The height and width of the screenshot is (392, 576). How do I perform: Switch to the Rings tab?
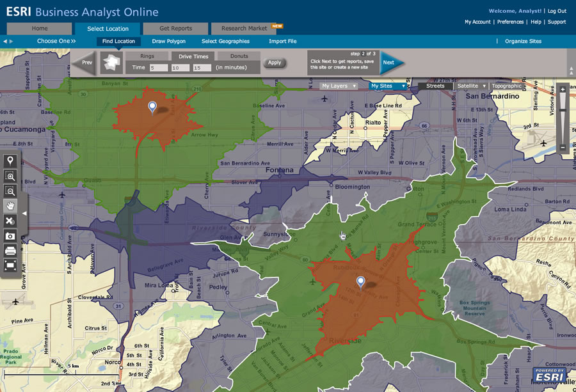(147, 56)
